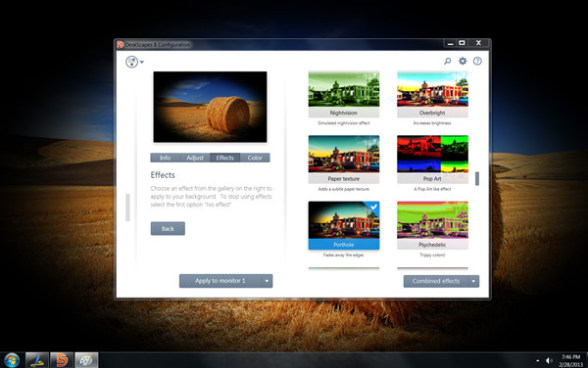
Task: Click the help question mark icon
Action: click(x=477, y=61)
